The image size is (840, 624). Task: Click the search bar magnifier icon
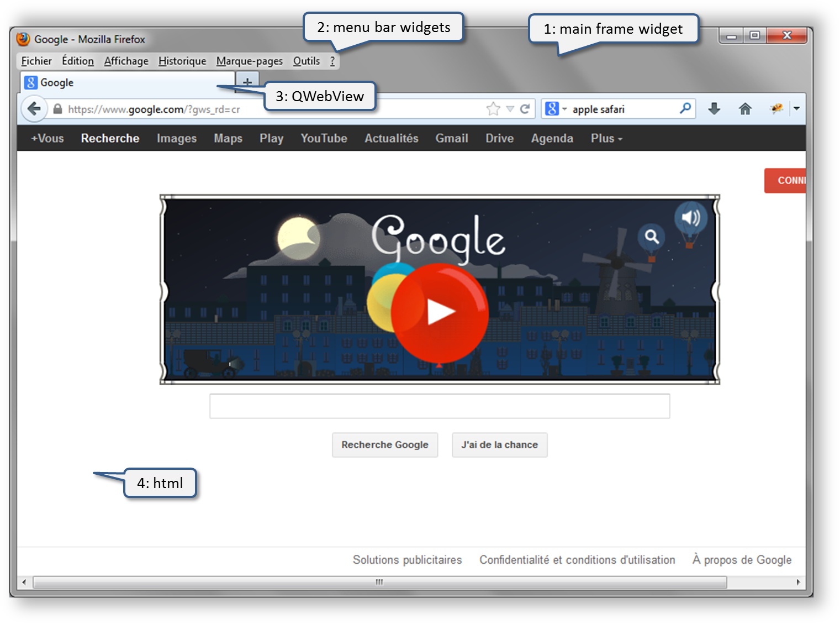tap(685, 108)
